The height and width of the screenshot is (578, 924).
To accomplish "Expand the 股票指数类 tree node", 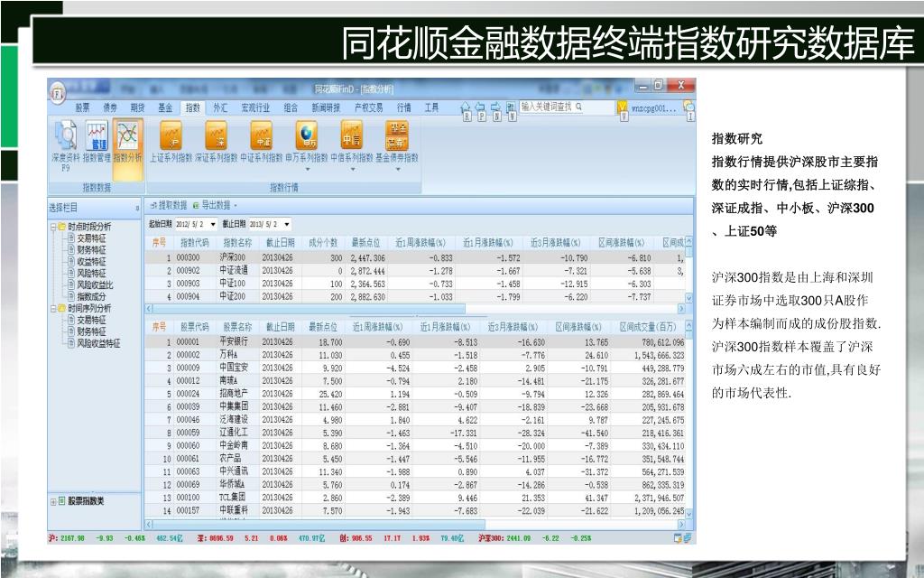I will point(53,502).
